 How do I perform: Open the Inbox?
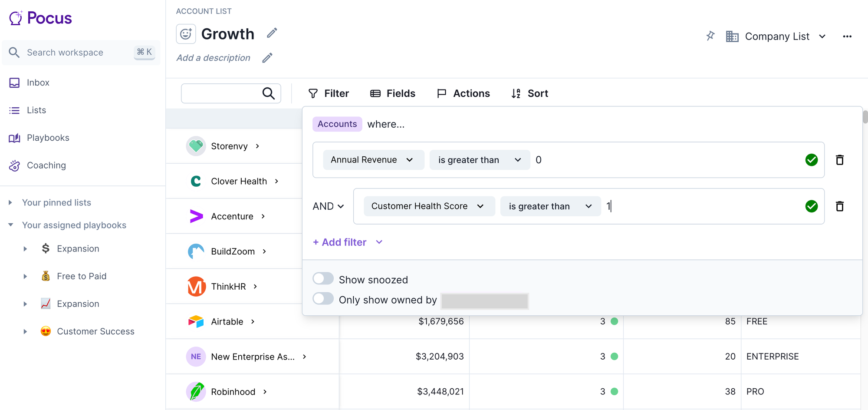tap(38, 83)
